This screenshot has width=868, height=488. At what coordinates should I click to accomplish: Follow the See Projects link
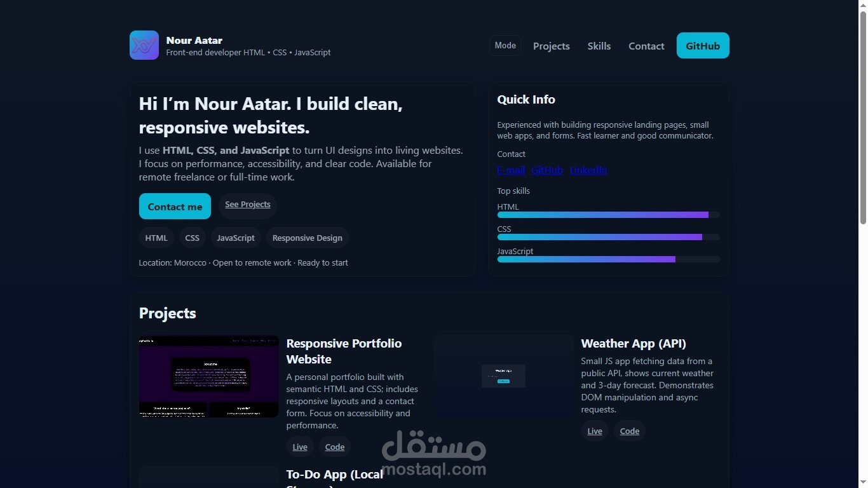pos(248,204)
